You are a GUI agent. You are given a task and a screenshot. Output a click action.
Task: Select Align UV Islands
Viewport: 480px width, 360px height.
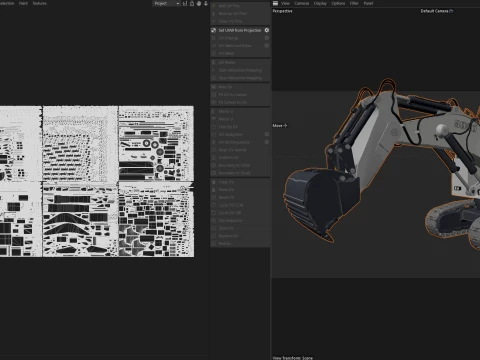240,150
